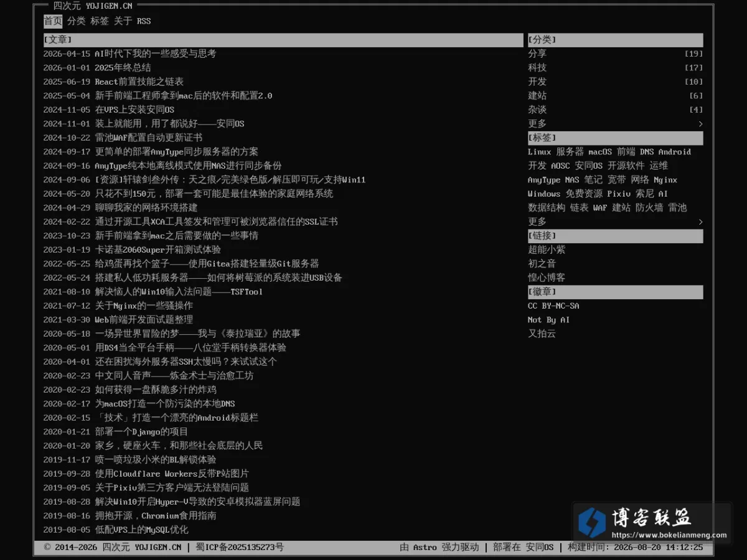Click the DNS tag
This screenshot has height=560, width=747.
647,152
